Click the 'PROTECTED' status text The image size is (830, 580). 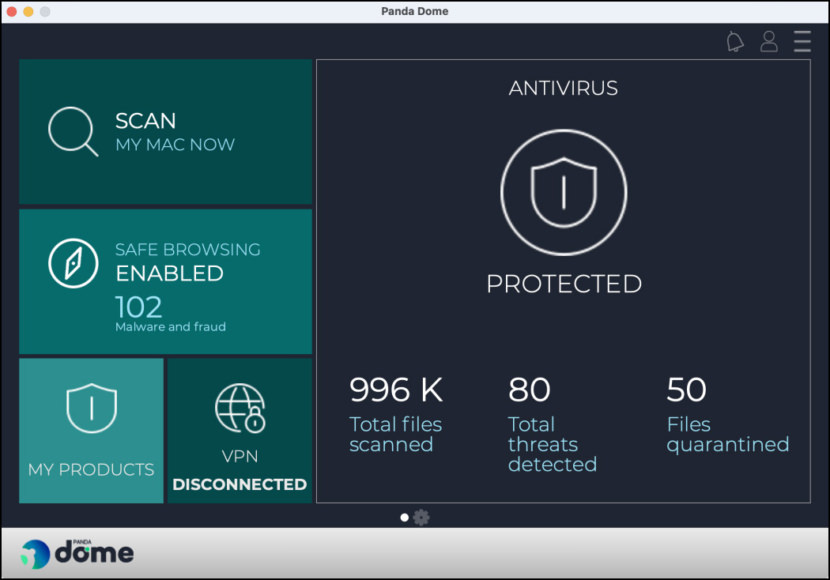pyautogui.click(x=564, y=284)
